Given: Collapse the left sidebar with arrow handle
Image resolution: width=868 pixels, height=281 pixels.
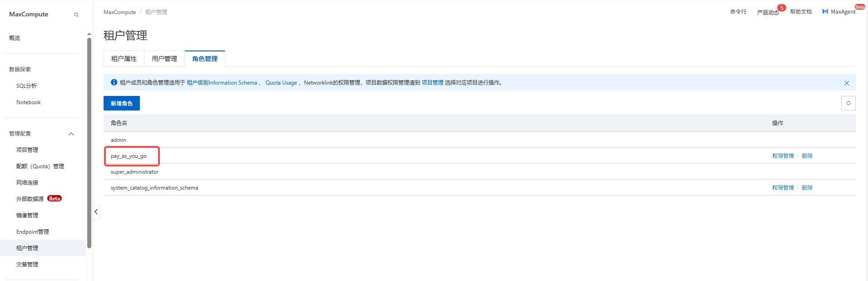Looking at the screenshot, I should pyautogui.click(x=96, y=212).
